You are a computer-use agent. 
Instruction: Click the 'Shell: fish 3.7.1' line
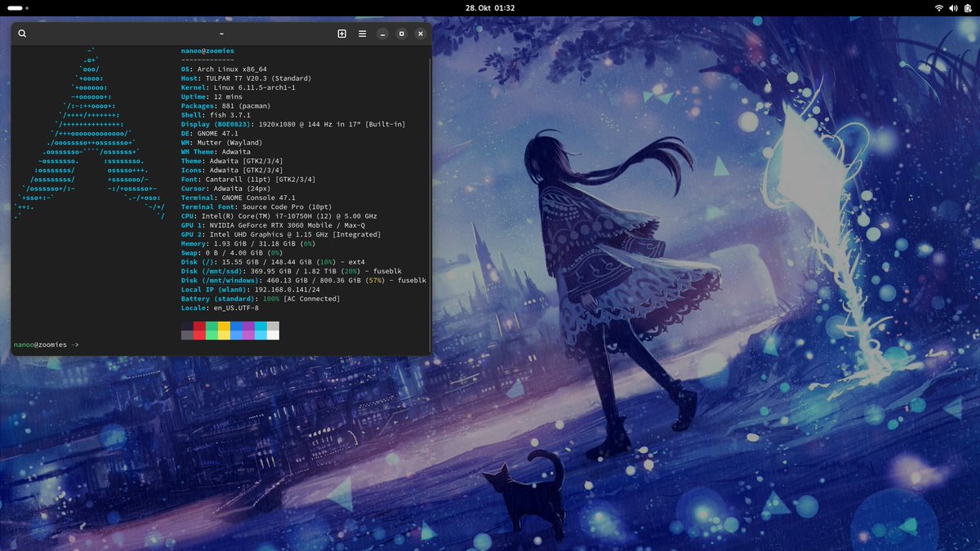[x=216, y=115]
